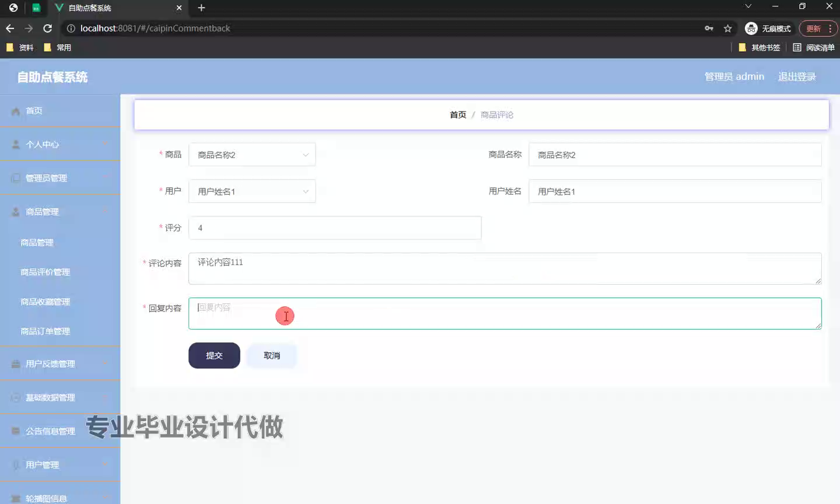The image size is (840, 504).
Task: Click the 首页 home icon in the sidebar
Action: 16,111
